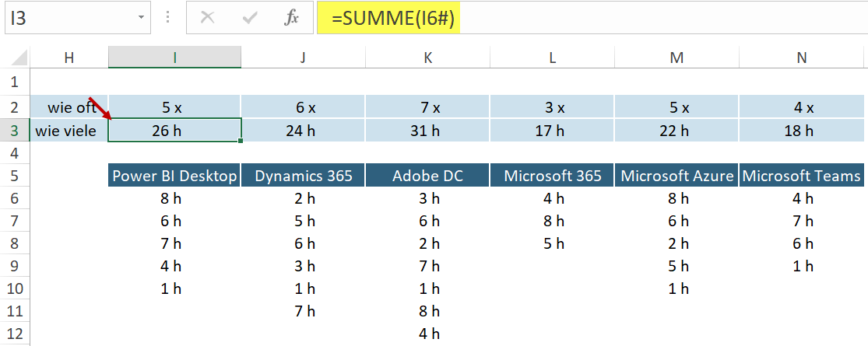Click the Dynamics 365 header cell

click(x=303, y=176)
